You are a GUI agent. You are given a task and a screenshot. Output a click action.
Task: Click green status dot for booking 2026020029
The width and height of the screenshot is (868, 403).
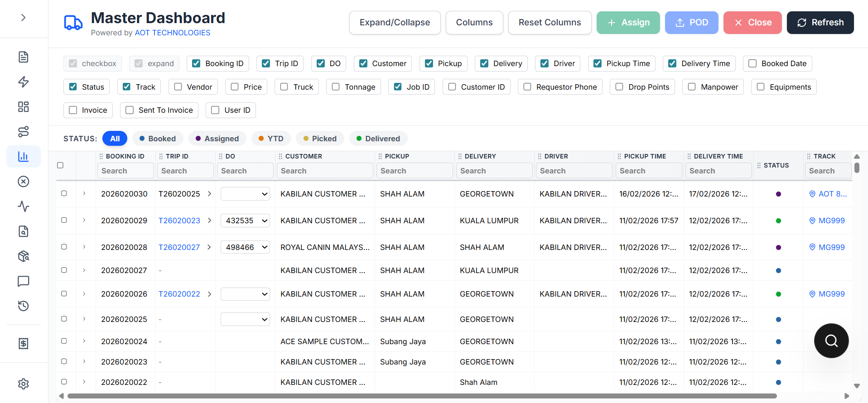(778, 221)
